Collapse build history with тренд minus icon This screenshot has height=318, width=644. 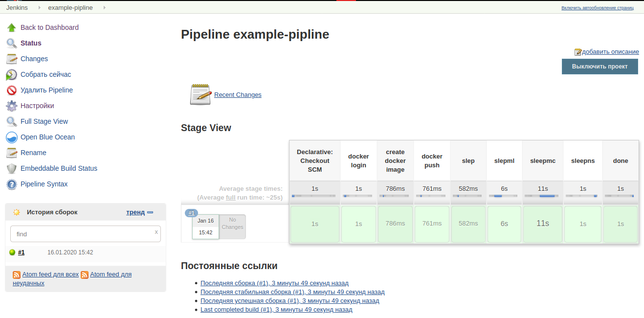click(x=150, y=212)
